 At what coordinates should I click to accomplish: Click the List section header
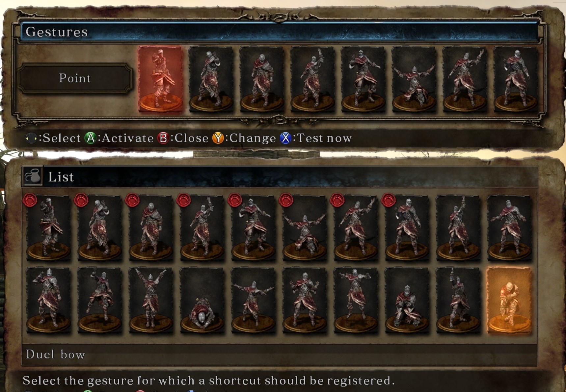280,176
